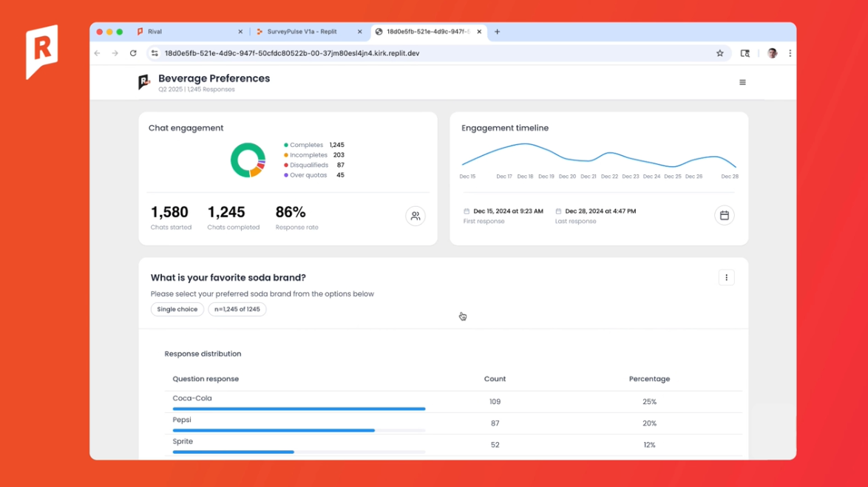Screen dimensions: 868x487
Task: Click the n=1,245 of 1245 badge
Action: coord(237,310)
